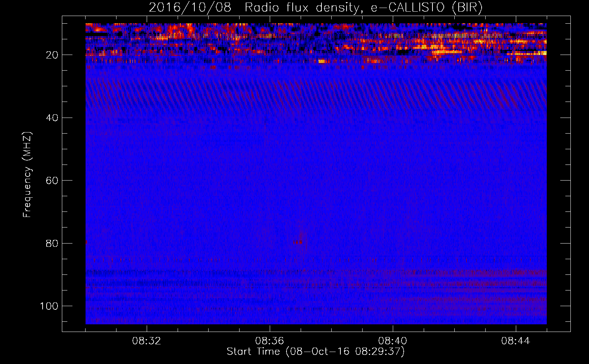Select the 'Frequency (MHZ)' y-axis label
The width and height of the screenshot is (589, 364).
tap(27, 175)
